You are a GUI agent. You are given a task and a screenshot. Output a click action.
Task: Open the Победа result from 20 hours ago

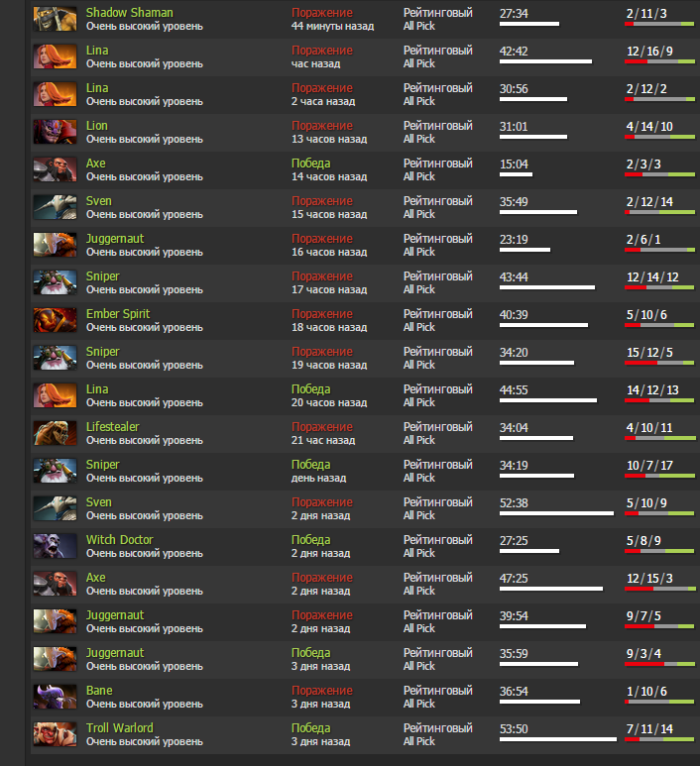[x=311, y=388]
